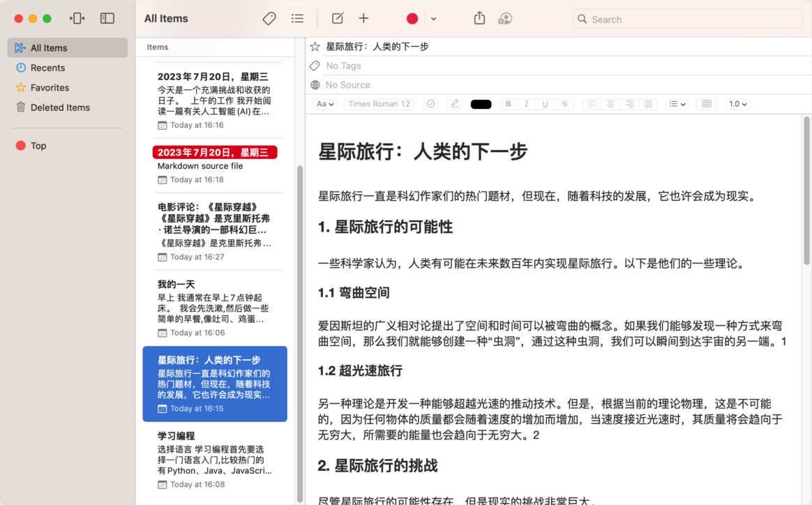Expand the label color dropdown arrow
812x505 pixels.
(x=433, y=19)
